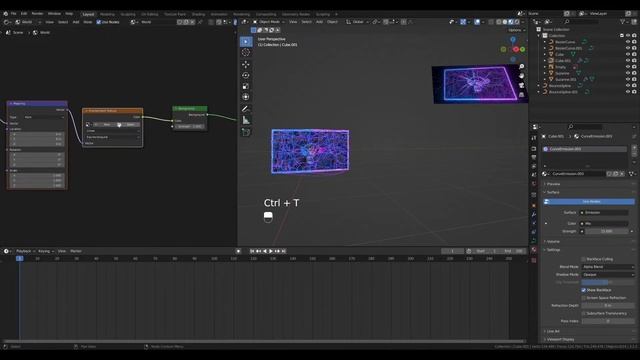Open the Blend Mode dropdown
This screenshot has width=640, height=360.
click(608, 267)
